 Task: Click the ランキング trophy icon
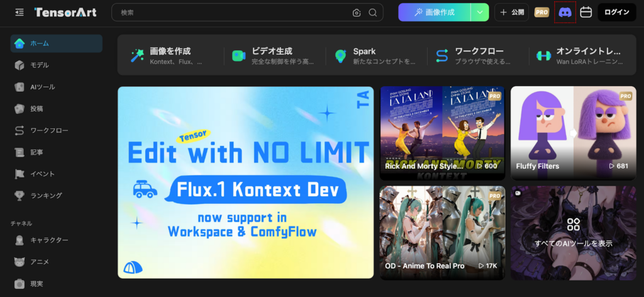pyautogui.click(x=19, y=196)
